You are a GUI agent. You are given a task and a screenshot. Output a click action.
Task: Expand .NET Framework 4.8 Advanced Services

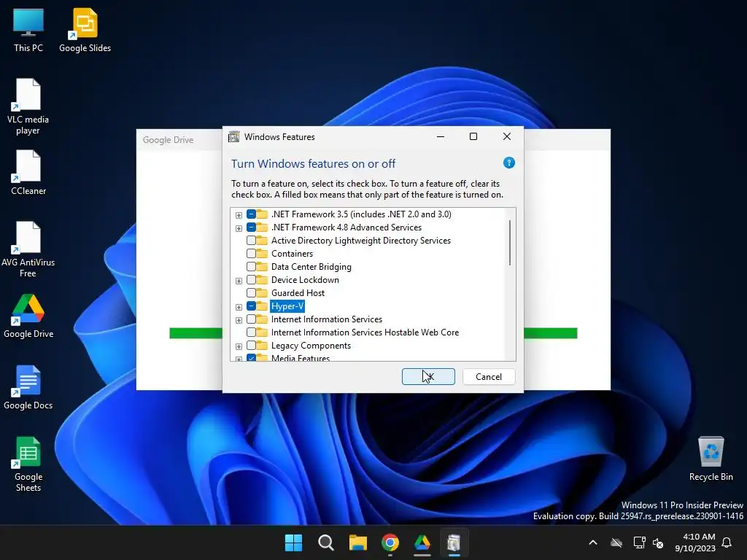(239, 228)
